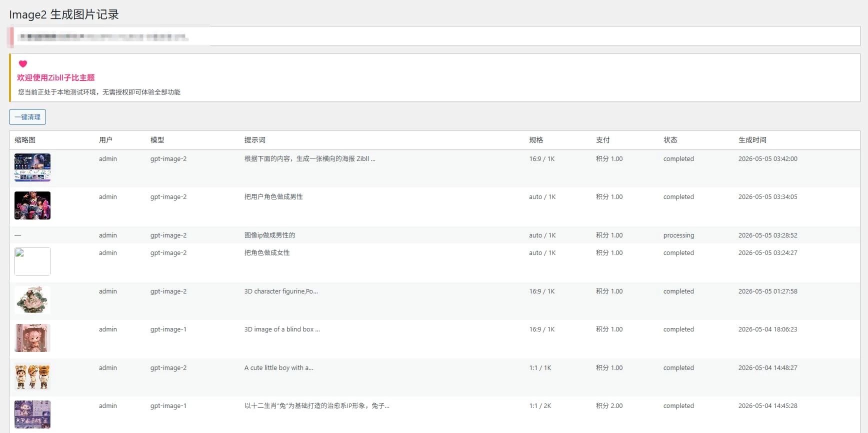Click prompt text 3D image of a blind box
This screenshot has height=433, width=868.
[282, 329]
